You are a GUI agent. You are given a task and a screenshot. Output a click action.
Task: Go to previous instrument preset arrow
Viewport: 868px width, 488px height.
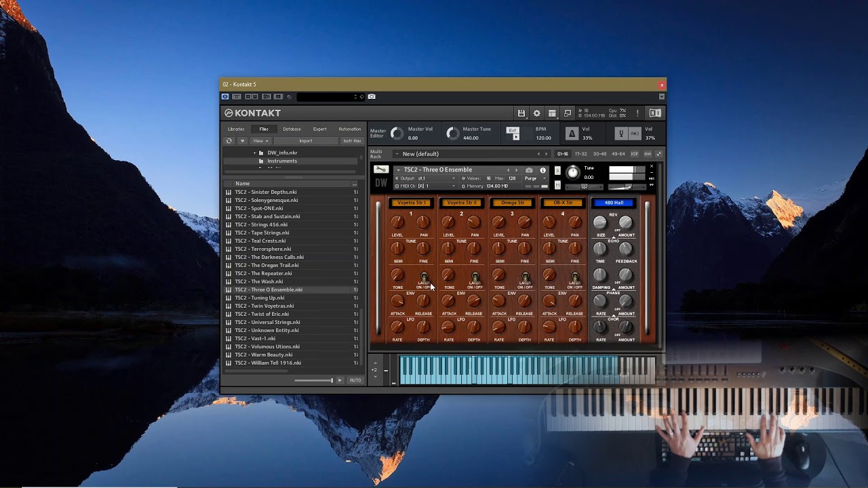509,170
